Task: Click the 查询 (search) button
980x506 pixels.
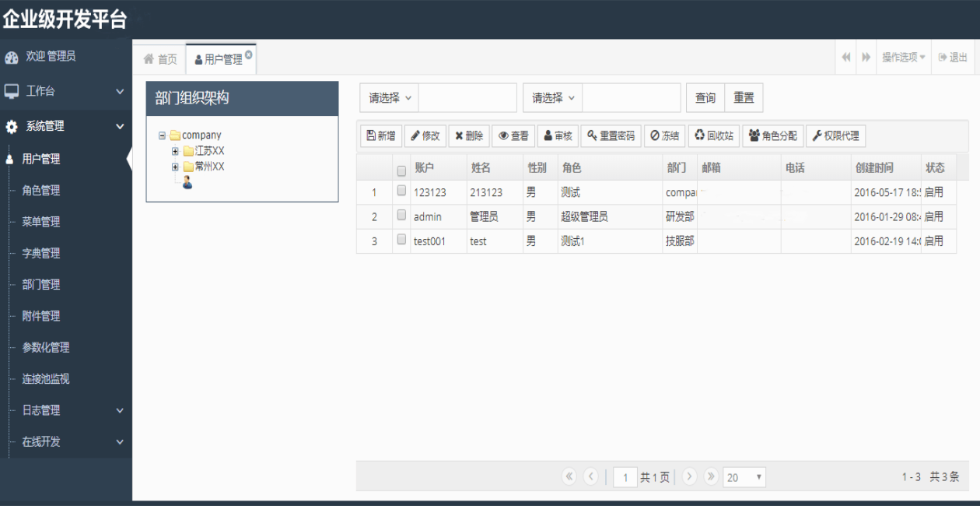Action: coord(704,97)
